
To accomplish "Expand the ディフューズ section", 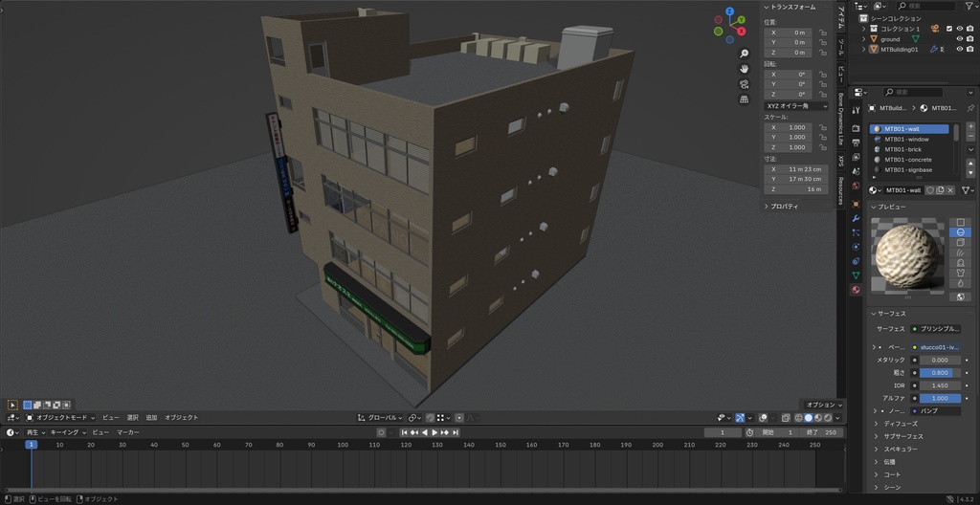I will [901, 424].
